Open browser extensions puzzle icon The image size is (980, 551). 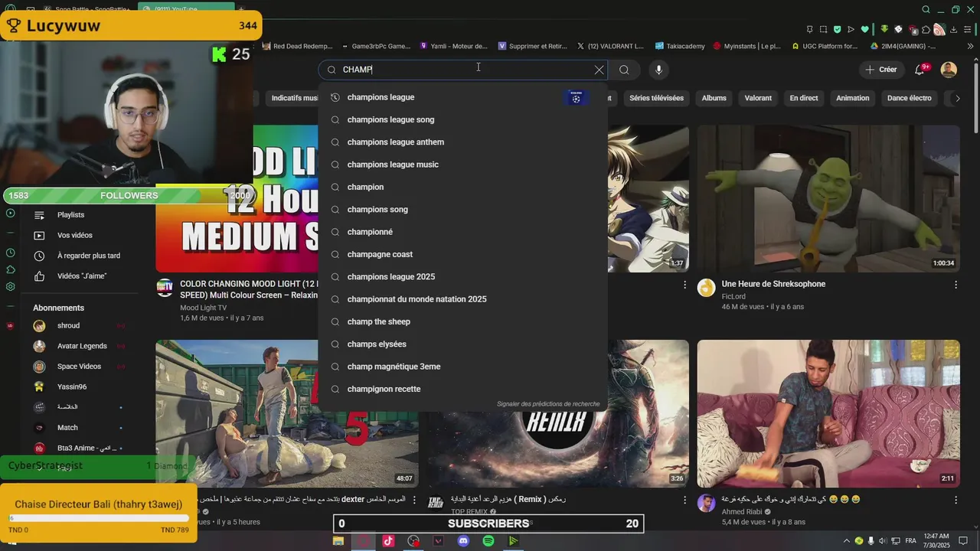926,29
